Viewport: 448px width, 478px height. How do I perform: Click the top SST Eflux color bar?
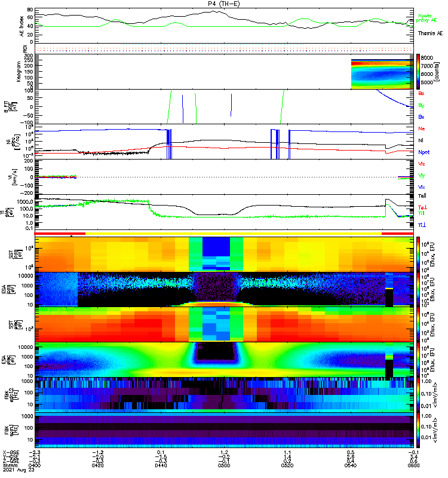(x=419, y=253)
